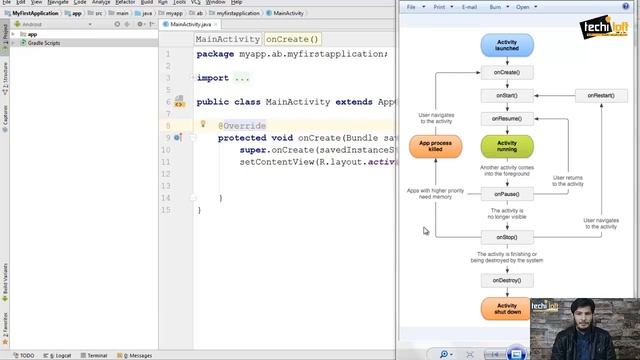
Task: Open the Help menu
Action: click(236, 2)
